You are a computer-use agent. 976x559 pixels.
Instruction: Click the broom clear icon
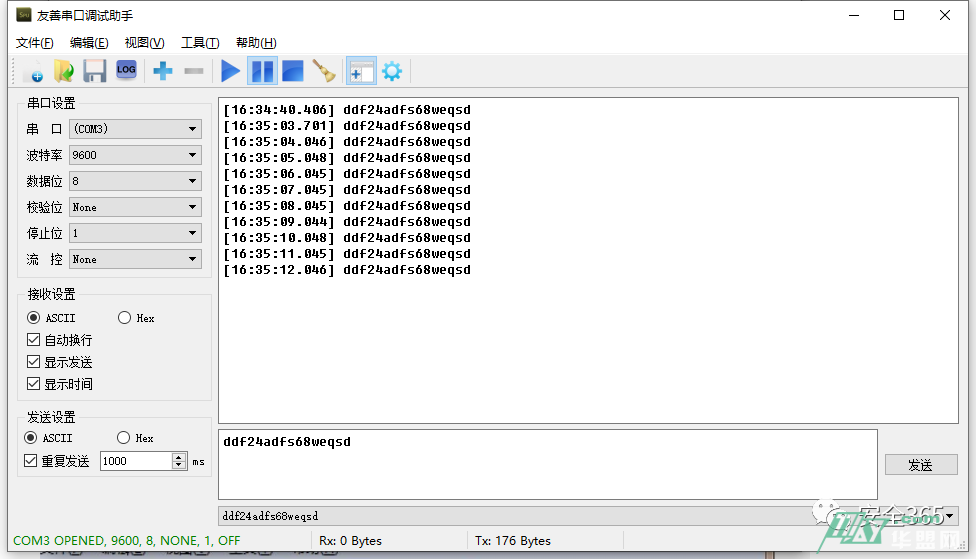pyautogui.click(x=323, y=71)
